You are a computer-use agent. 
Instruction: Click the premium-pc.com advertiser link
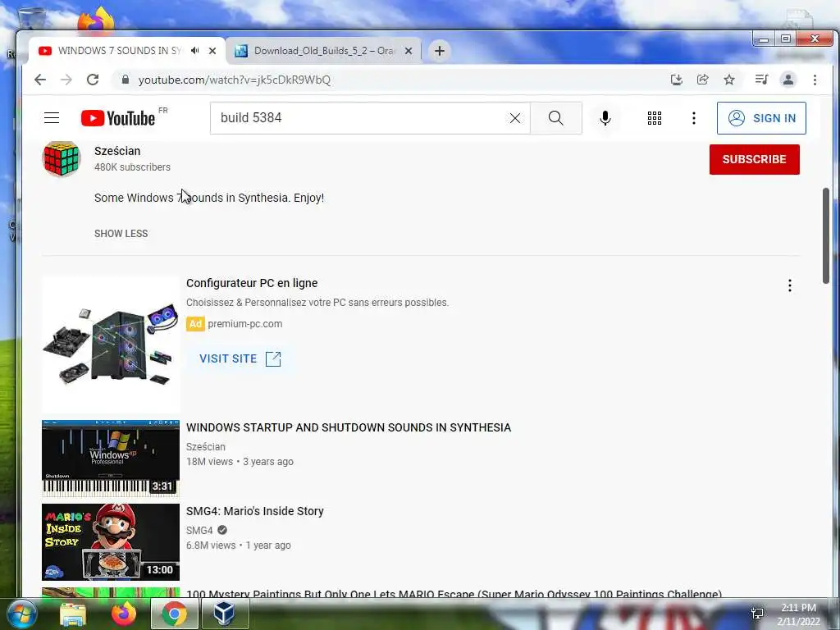point(244,323)
